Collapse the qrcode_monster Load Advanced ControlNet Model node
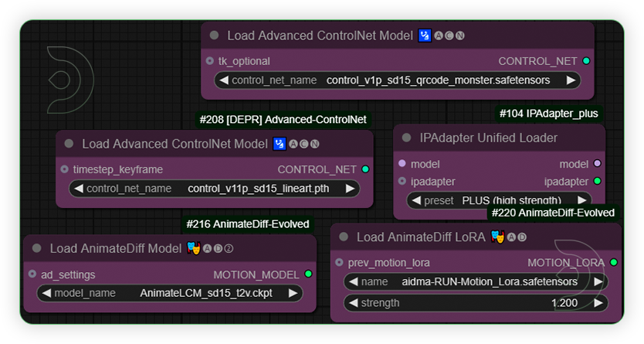 pyautogui.click(x=214, y=36)
